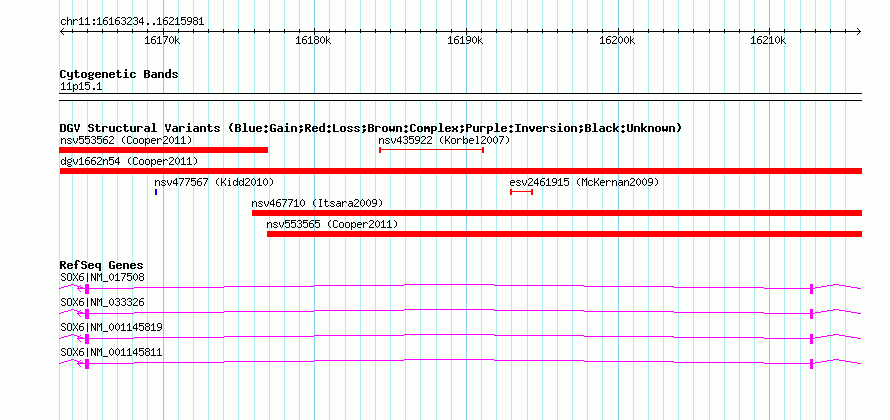The width and height of the screenshot is (890, 420).
Task: Select the dgv1662n54 full-width red bar
Action: coord(460,171)
